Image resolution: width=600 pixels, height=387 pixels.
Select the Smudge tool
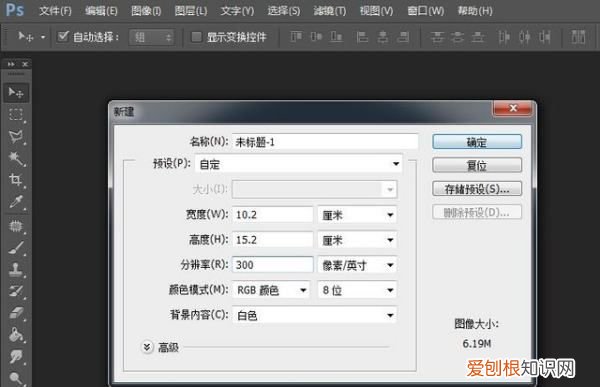[x=16, y=356]
